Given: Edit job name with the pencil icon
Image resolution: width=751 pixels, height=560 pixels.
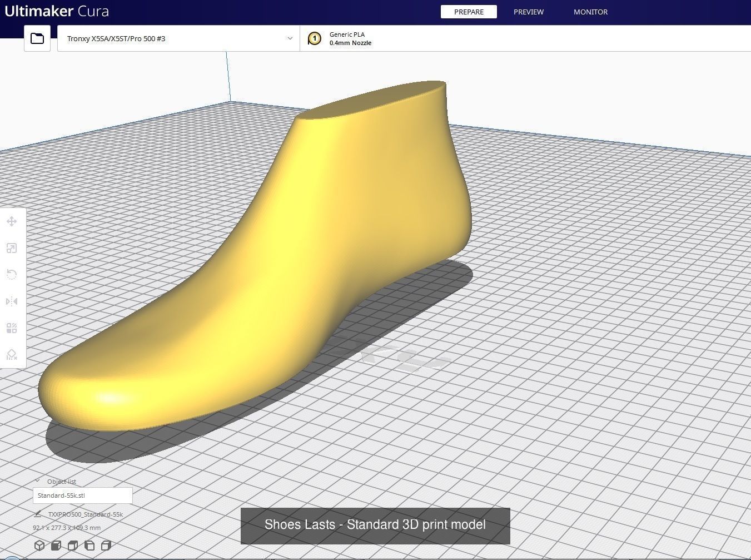Looking at the screenshot, I should (x=38, y=514).
